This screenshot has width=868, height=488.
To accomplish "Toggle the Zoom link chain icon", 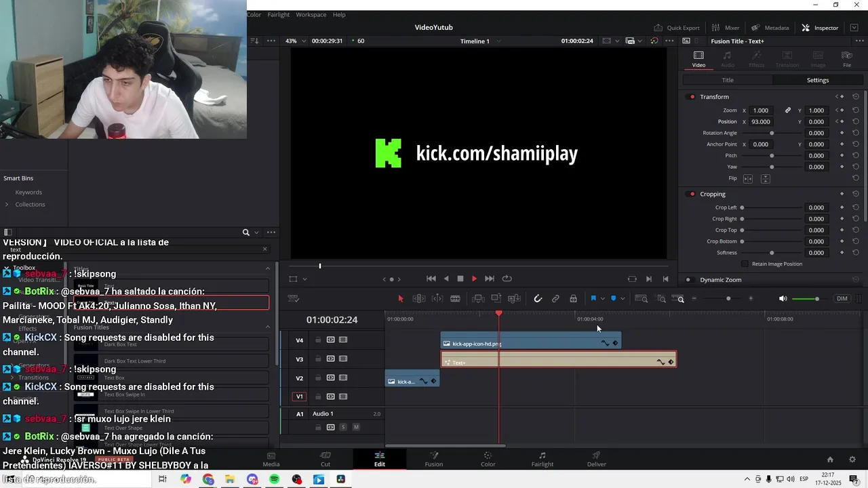I will [788, 110].
